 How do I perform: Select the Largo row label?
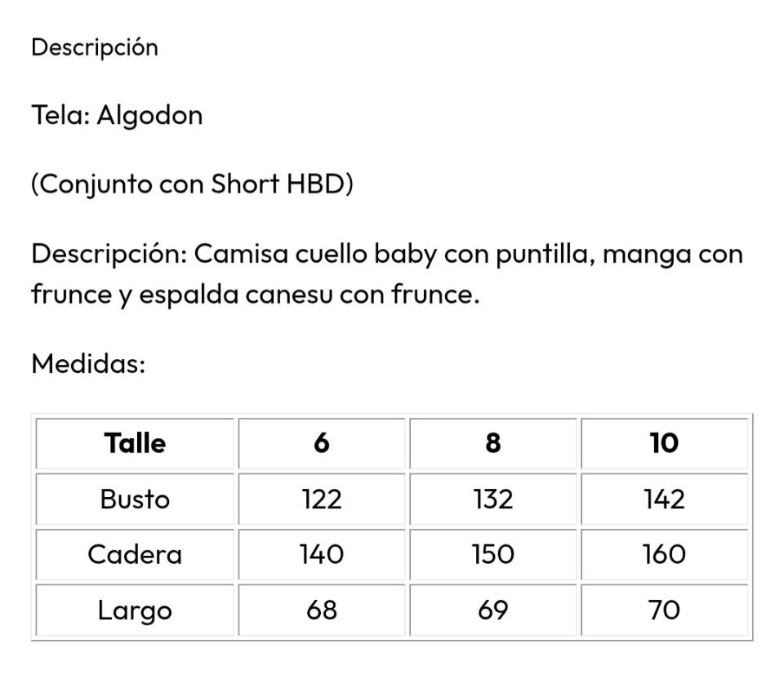pyautogui.click(x=135, y=610)
